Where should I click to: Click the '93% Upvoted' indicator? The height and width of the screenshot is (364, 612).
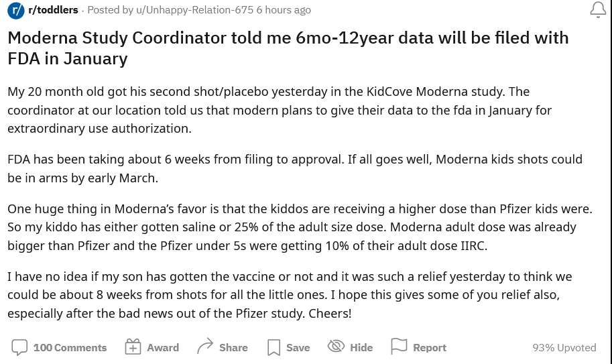coord(564,348)
